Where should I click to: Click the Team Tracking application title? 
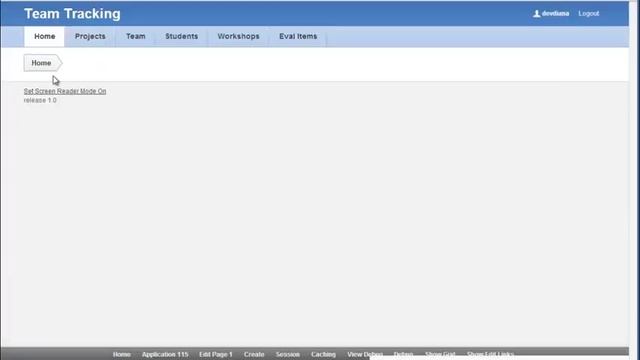click(x=72, y=13)
